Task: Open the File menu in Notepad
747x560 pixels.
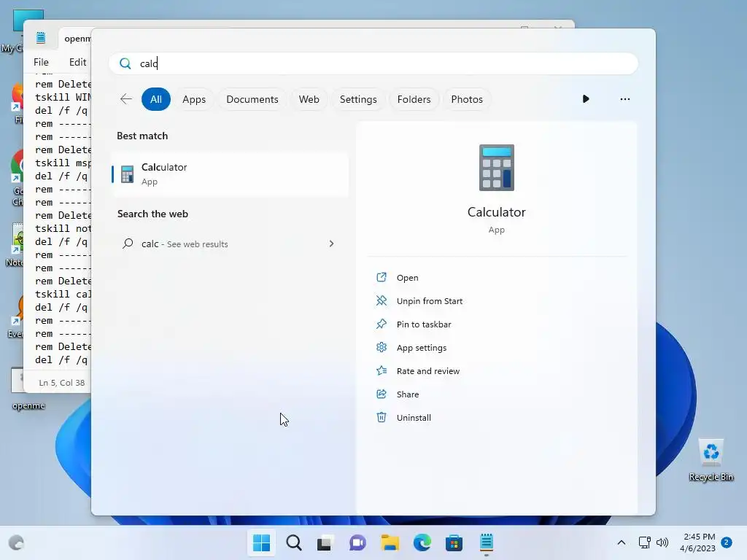Action: click(41, 62)
